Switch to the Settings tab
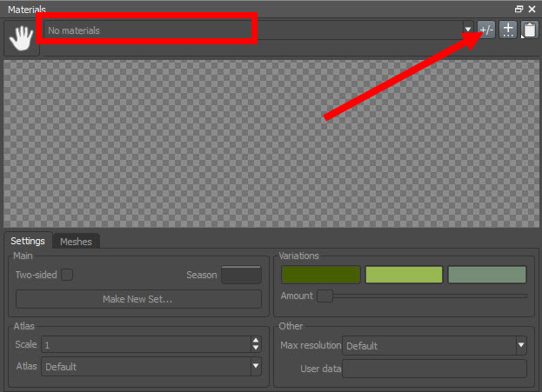The width and height of the screenshot is (542, 392). 28,241
